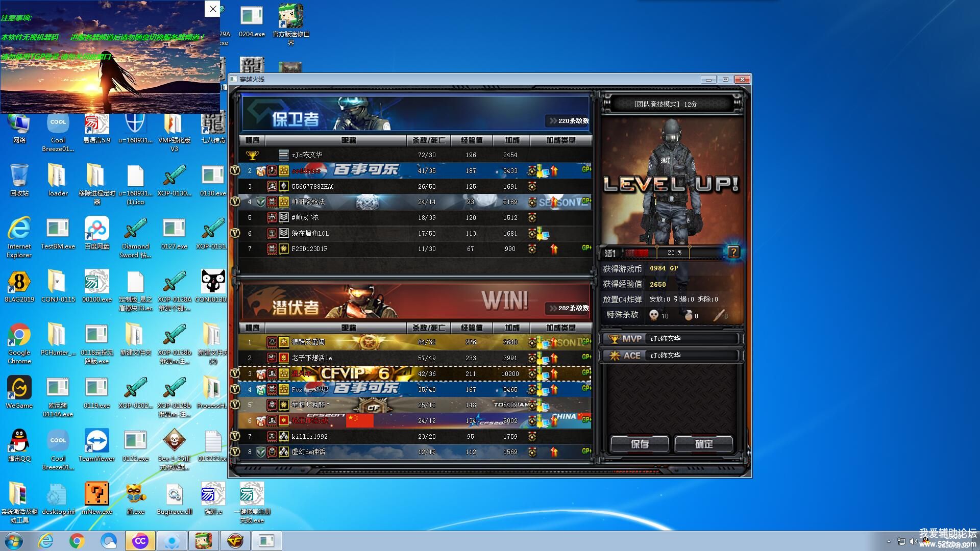Click 杀敌/死亡 header in 潜伏者 table
The image size is (980, 551).
point(428,328)
